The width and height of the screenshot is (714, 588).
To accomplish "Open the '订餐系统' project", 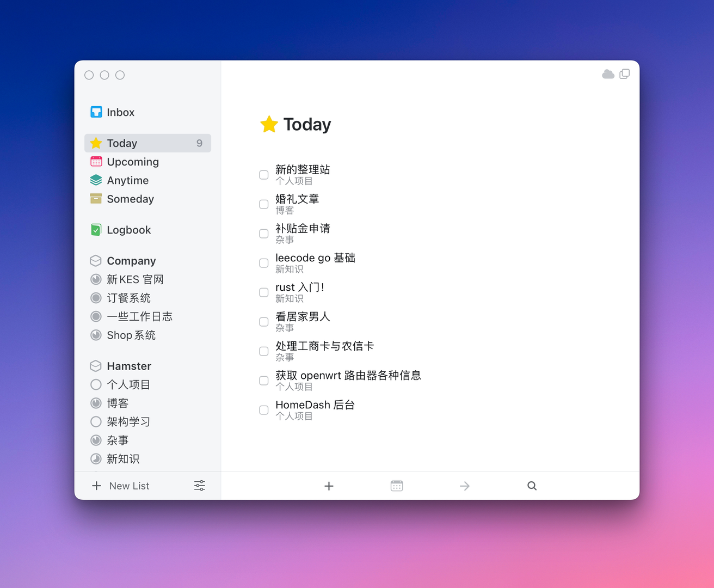I will coord(128,298).
